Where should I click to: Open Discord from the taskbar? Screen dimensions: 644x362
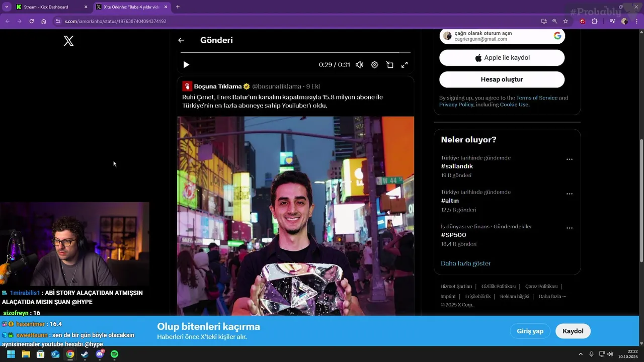pyautogui.click(x=100, y=354)
